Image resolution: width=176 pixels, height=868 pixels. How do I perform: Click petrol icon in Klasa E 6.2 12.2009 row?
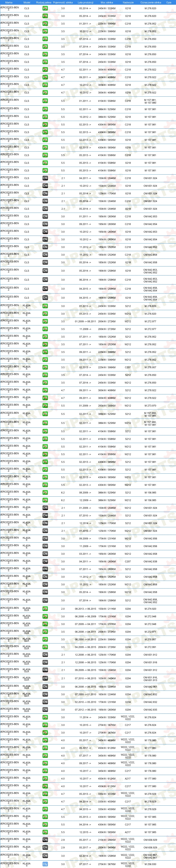click(45, 500)
